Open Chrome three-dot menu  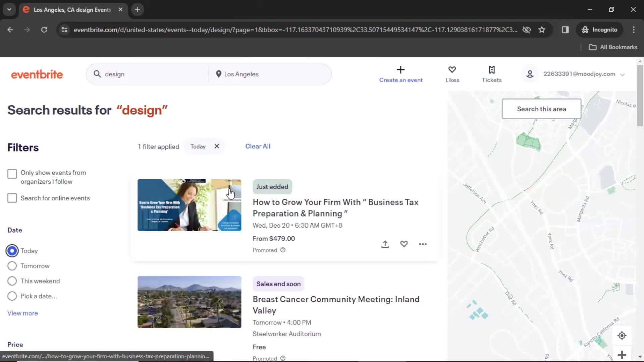click(x=634, y=30)
